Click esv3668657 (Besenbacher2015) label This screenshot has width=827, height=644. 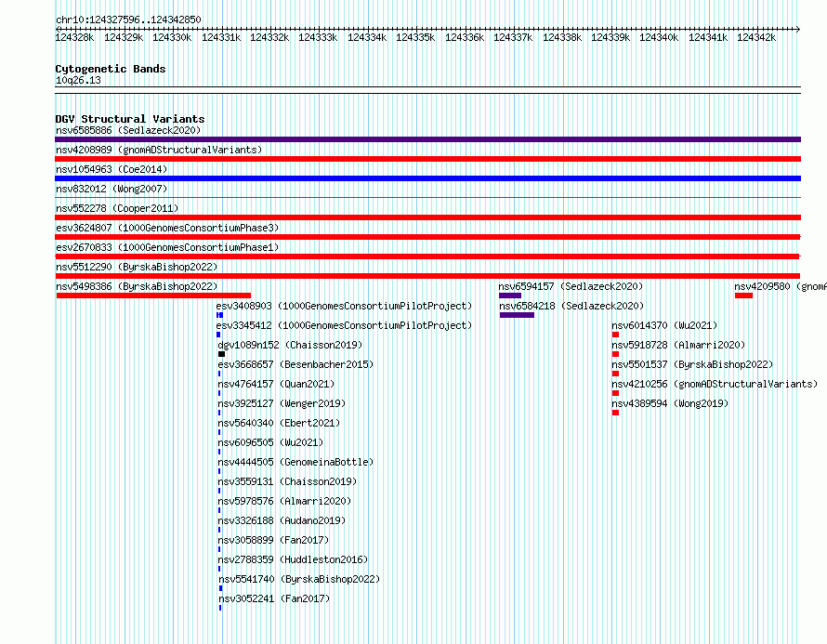coord(295,364)
